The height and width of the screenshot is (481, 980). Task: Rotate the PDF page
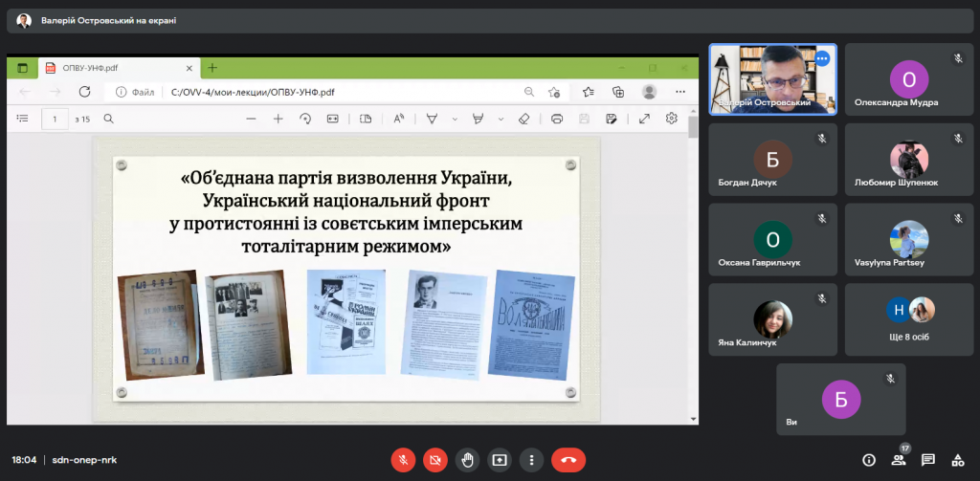click(x=305, y=119)
